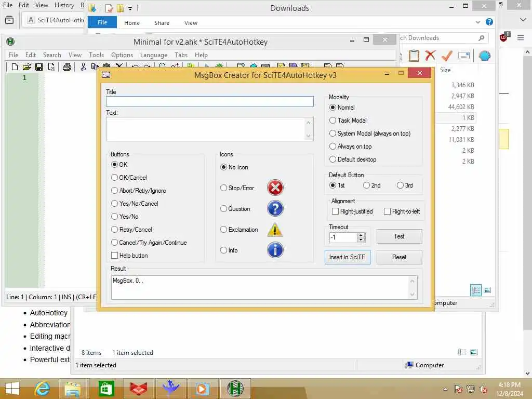Click the Close file icon in SciTE toolbar
The width and height of the screenshot is (532, 399).
click(51, 67)
